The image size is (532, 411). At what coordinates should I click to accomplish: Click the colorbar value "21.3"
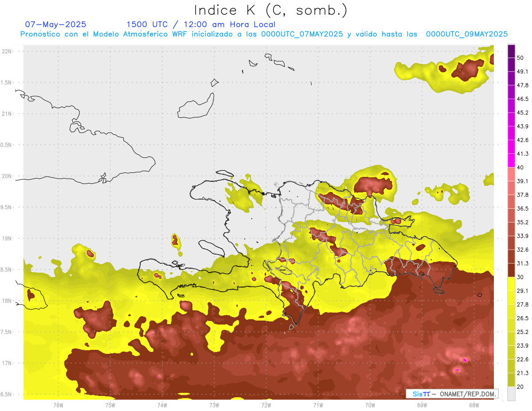coord(523,373)
